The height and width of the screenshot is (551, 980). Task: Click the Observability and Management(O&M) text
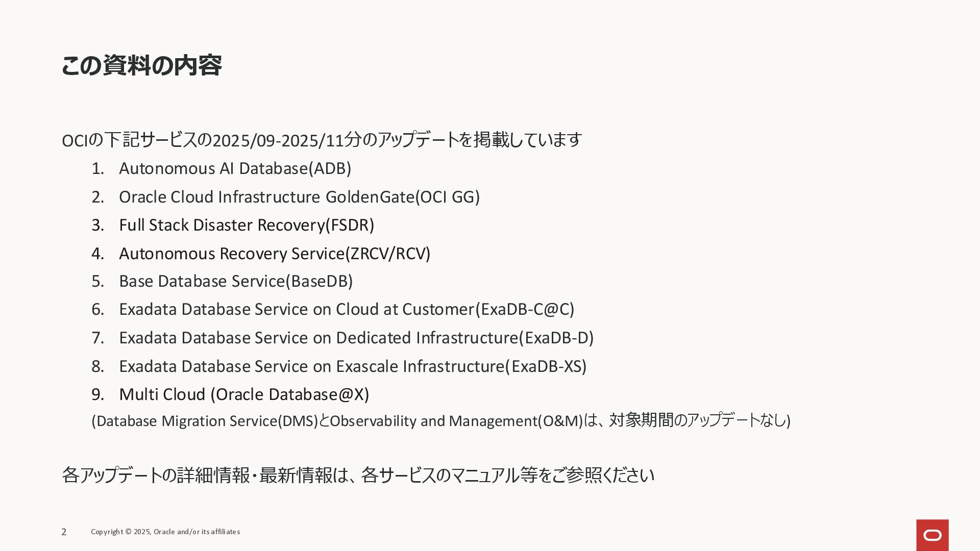[456, 421]
